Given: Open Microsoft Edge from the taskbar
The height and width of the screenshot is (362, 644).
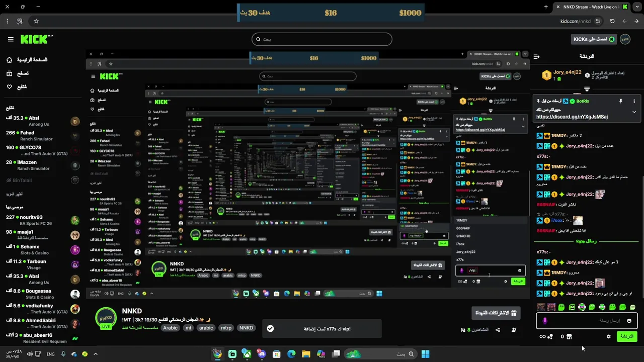Looking at the screenshot, I should pyautogui.click(x=291, y=354).
